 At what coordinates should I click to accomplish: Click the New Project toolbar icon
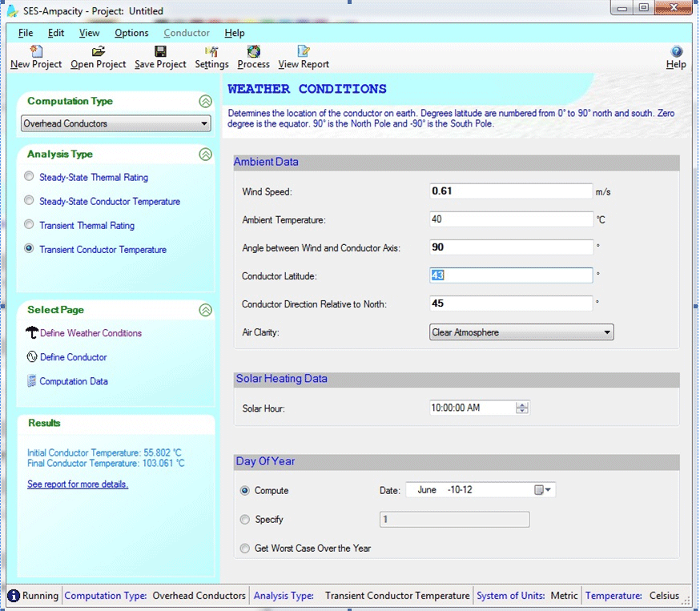coord(36,51)
